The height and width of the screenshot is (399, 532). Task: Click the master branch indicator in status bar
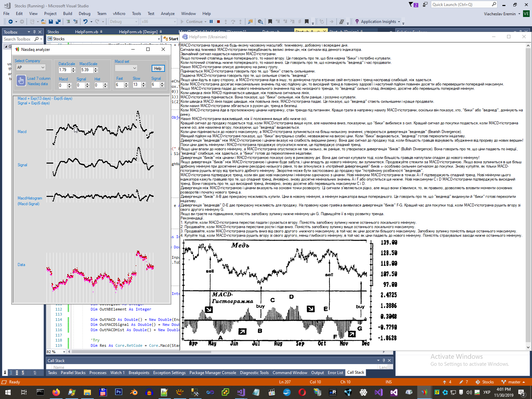tap(514, 382)
